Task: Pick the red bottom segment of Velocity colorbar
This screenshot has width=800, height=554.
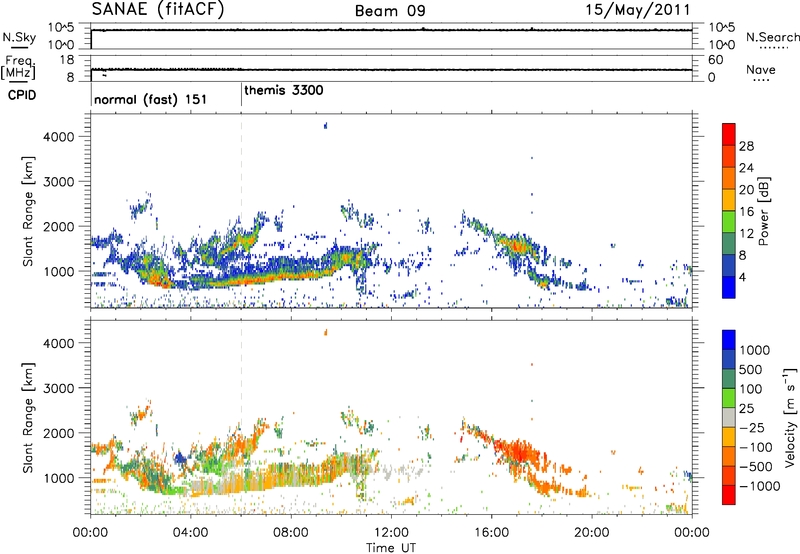Action: pyautogui.click(x=729, y=495)
